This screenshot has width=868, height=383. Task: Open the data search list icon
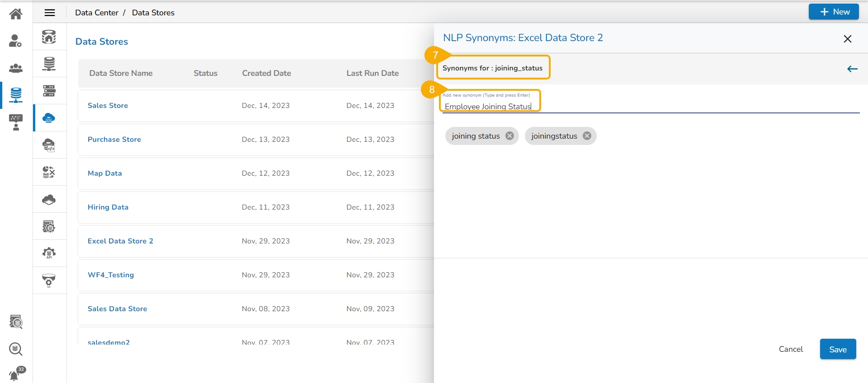tap(16, 322)
